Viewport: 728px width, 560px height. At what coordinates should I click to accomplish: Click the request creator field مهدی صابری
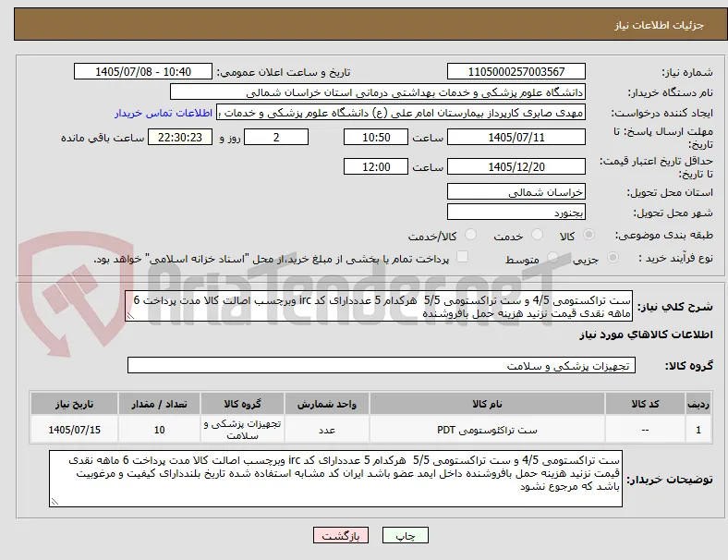click(401, 113)
